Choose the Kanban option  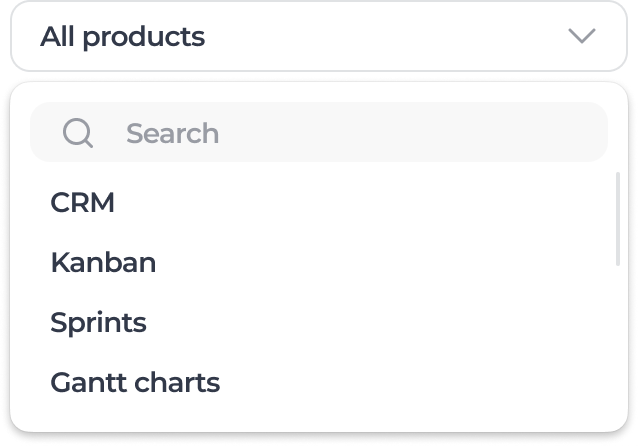coord(103,263)
